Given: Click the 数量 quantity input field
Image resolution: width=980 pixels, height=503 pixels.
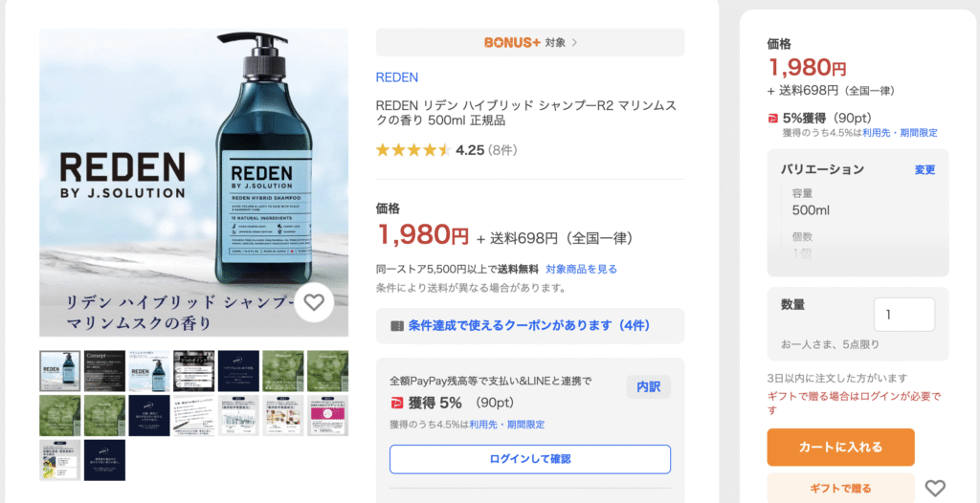Looking at the screenshot, I should [x=903, y=315].
